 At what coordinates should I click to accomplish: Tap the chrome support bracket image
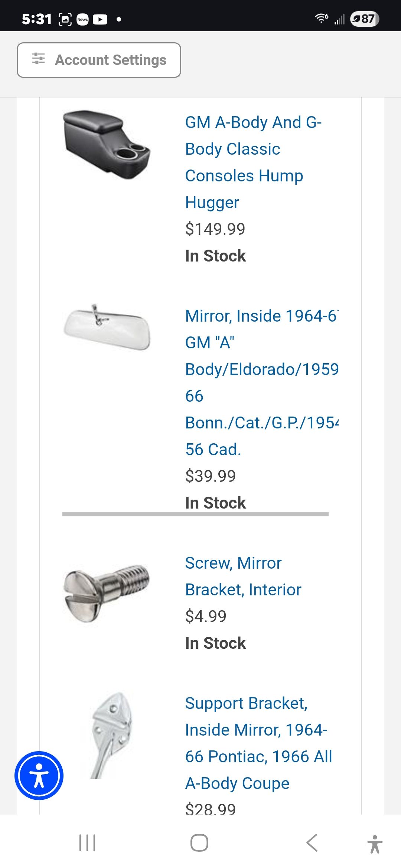coord(111,735)
